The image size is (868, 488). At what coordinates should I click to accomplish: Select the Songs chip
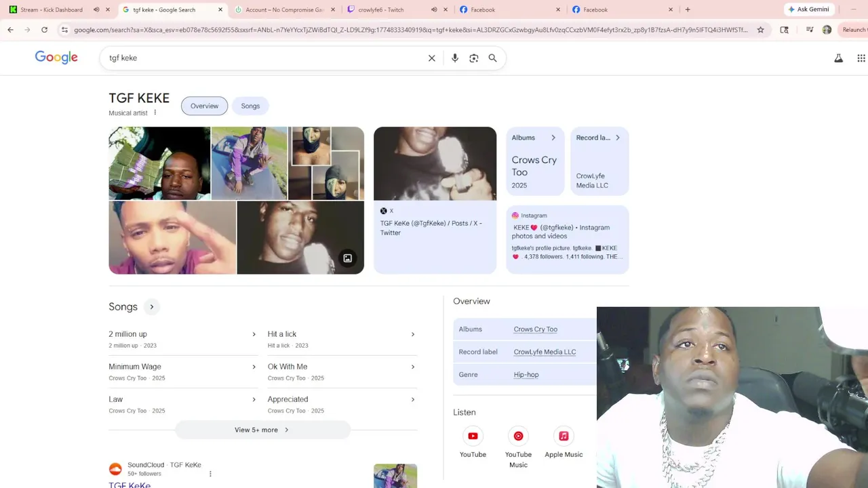click(250, 106)
